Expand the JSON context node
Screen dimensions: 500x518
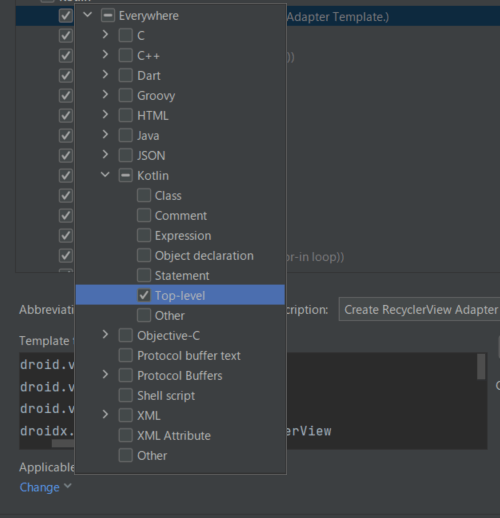105,154
